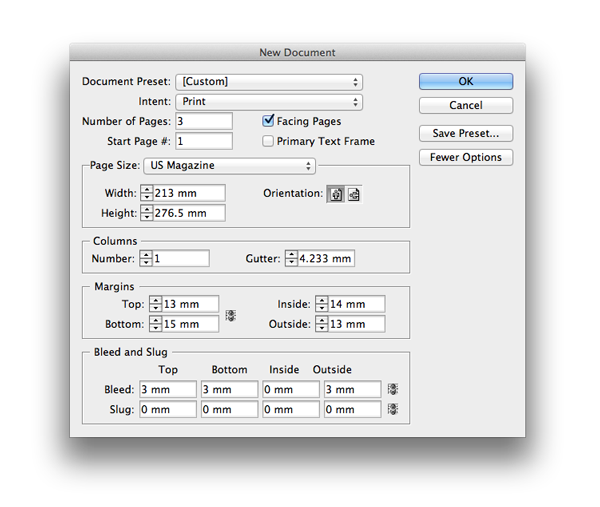
Task: Click Cancel button
Action: click(466, 105)
